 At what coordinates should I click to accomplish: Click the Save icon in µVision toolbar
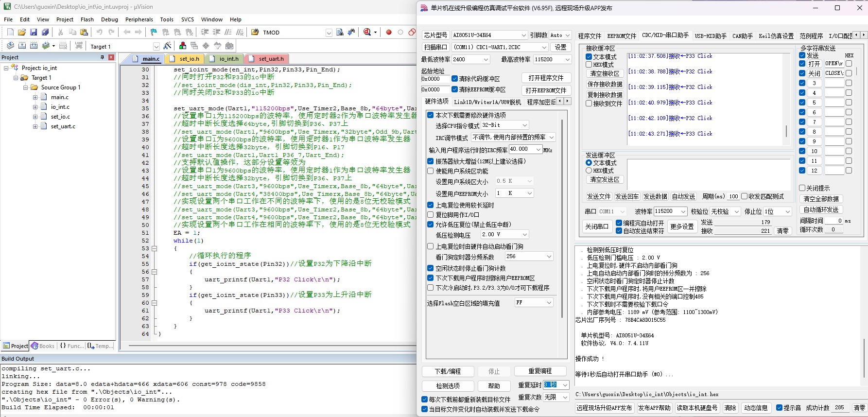33,33
